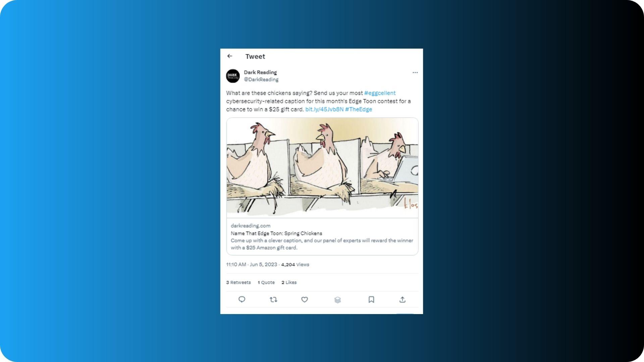The width and height of the screenshot is (644, 362).
Task: View the 2 Likes list
Action: click(289, 283)
